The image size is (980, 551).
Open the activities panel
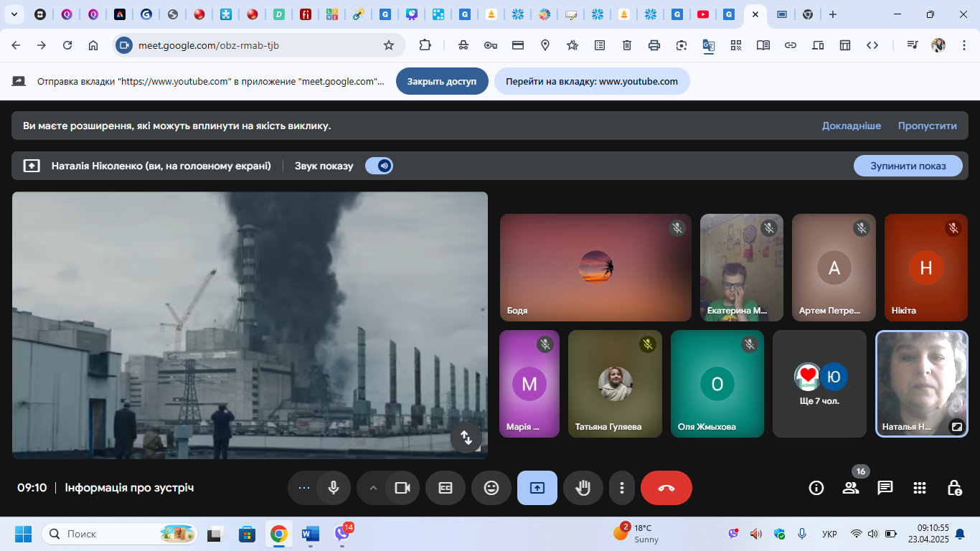coord(920,488)
